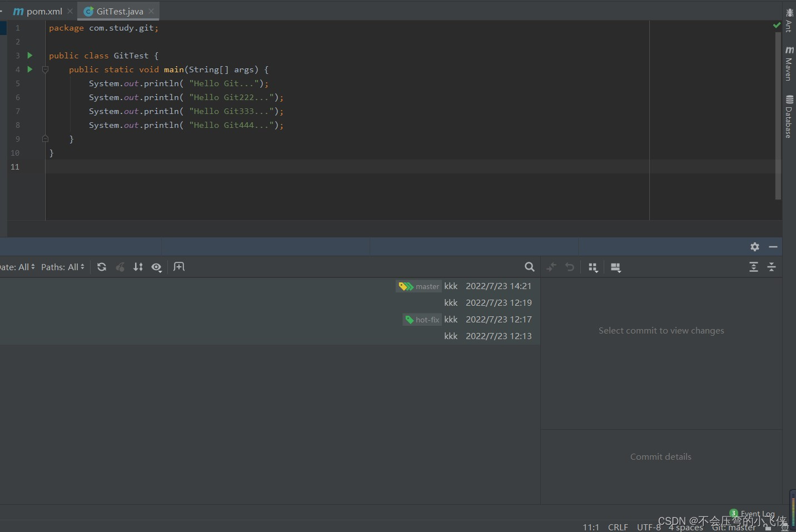Open the Group By icon dropdown

click(x=593, y=267)
